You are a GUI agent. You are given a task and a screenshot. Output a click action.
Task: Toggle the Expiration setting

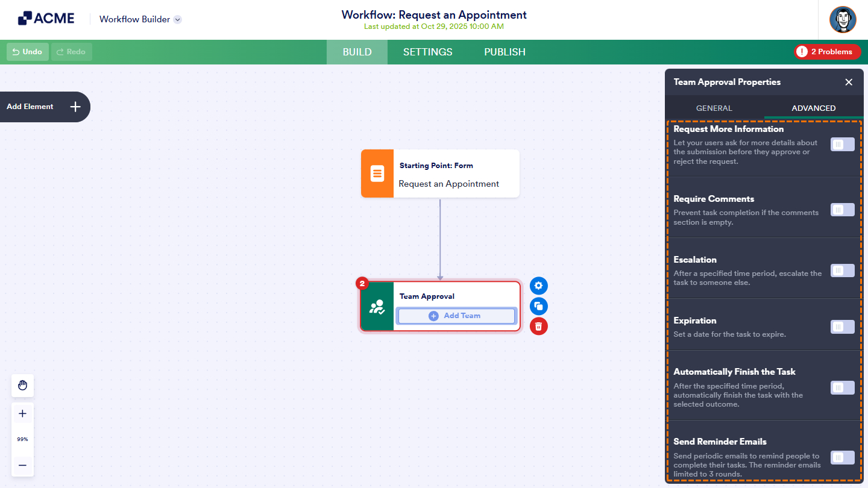coord(843,327)
